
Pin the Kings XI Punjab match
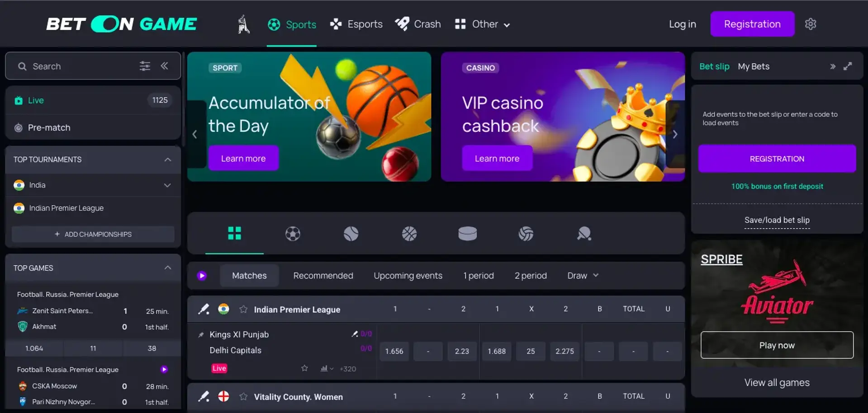click(x=201, y=335)
